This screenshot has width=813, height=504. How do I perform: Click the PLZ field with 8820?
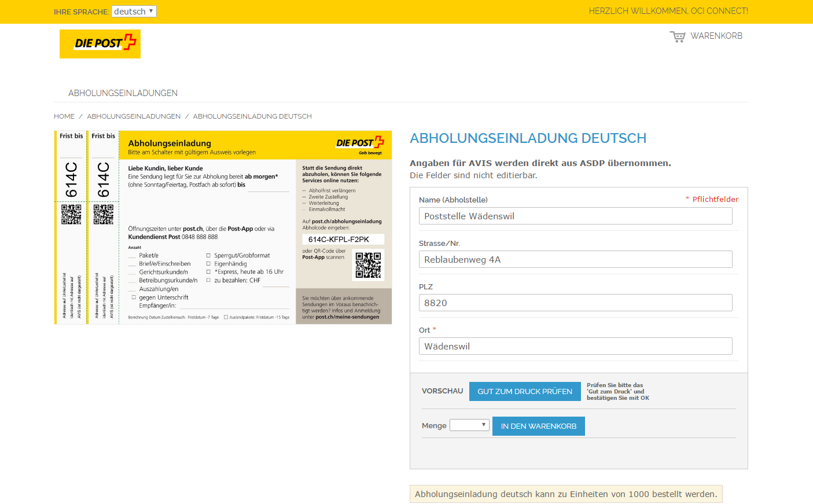(x=575, y=303)
